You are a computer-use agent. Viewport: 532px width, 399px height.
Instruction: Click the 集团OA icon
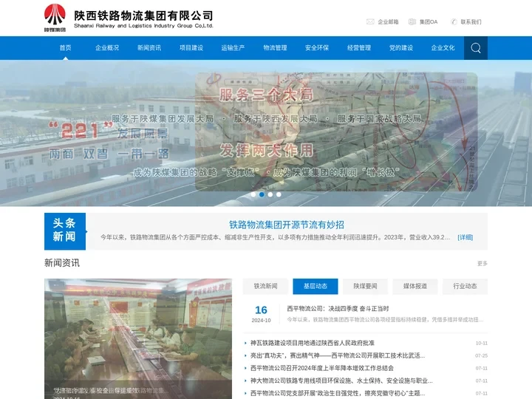(412, 21)
